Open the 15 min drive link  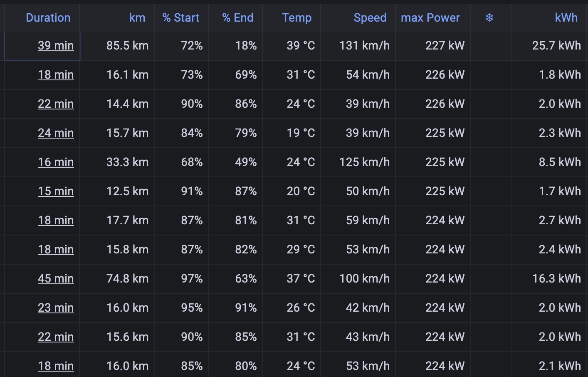point(56,191)
